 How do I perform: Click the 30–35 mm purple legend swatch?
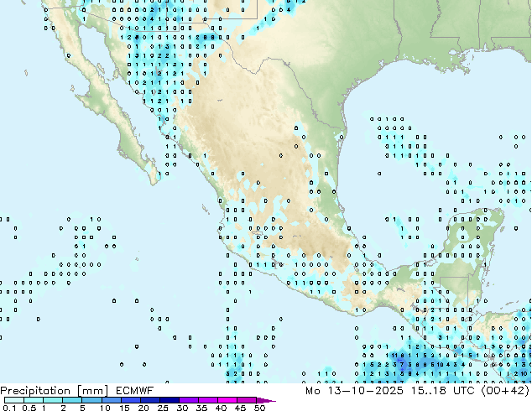[x=188, y=400]
